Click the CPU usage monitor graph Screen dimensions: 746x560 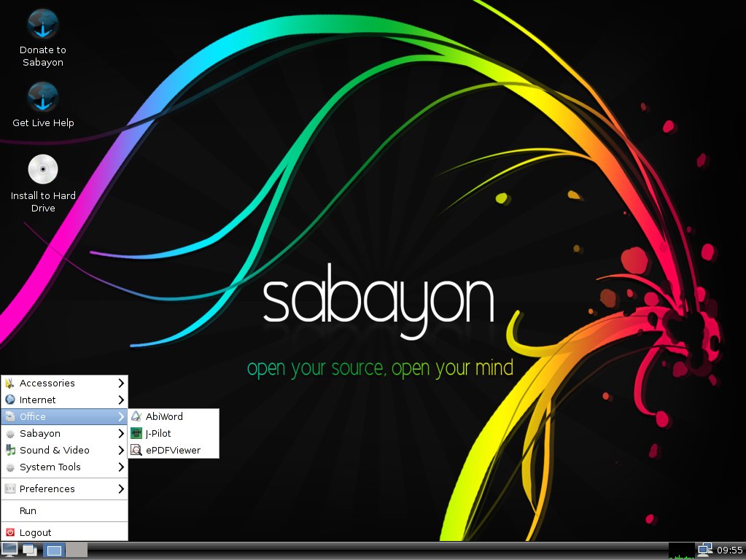pyautogui.click(x=682, y=551)
